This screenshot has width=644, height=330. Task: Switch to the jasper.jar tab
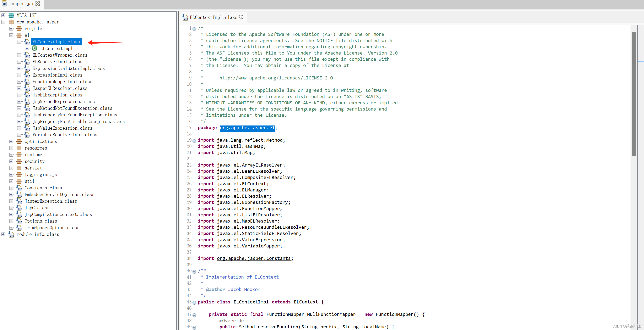[x=22, y=4]
